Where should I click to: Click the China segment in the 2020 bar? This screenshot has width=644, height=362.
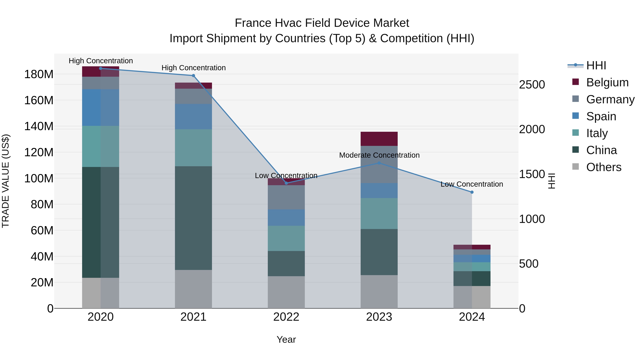coord(101,222)
